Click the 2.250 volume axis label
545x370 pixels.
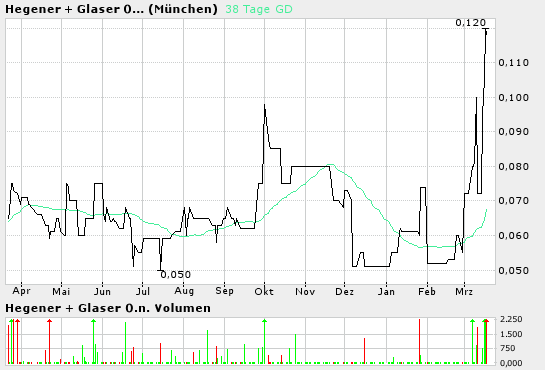point(511,319)
